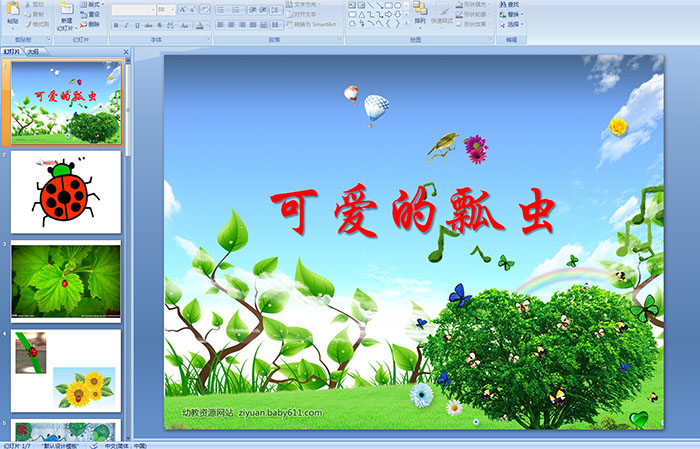This screenshot has width=700, height=449.
Task: Switch to the Outline (大纲) tab
Action: (34, 51)
